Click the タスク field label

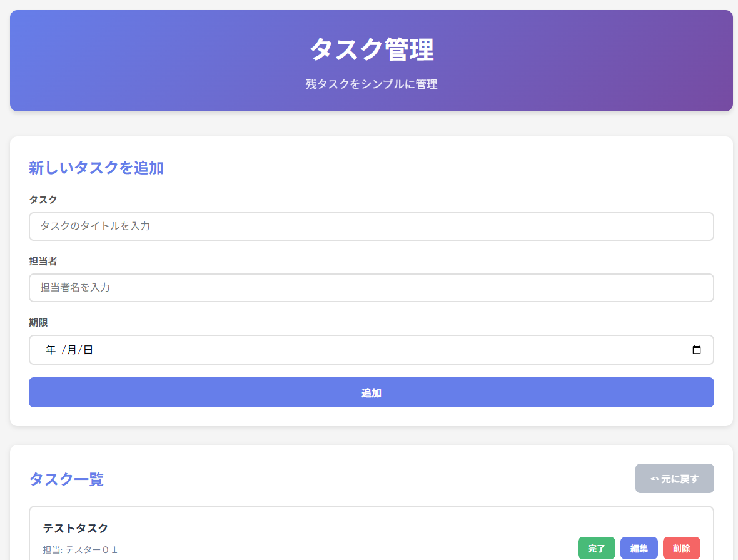(x=43, y=200)
